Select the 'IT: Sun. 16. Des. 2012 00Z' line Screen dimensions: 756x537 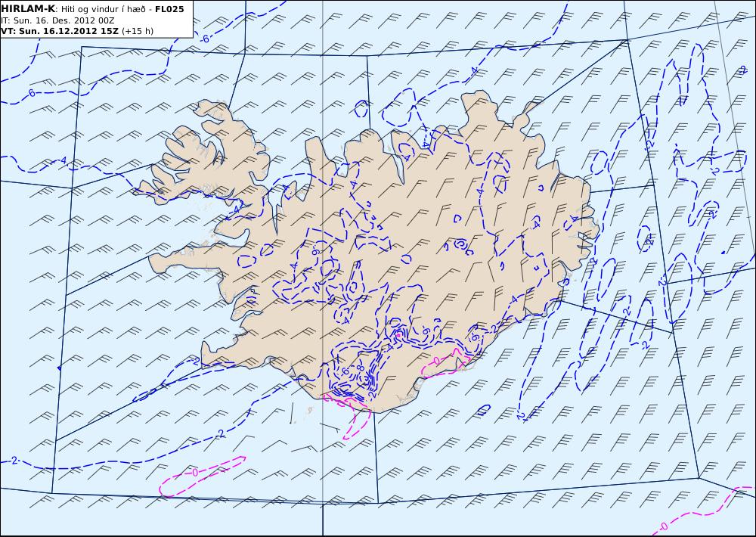[x=58, y=20]
